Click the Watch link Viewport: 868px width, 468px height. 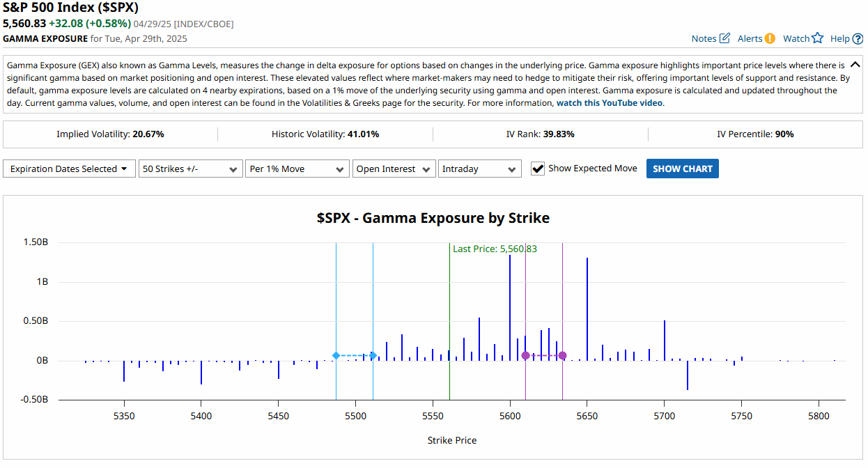(796, 38)
